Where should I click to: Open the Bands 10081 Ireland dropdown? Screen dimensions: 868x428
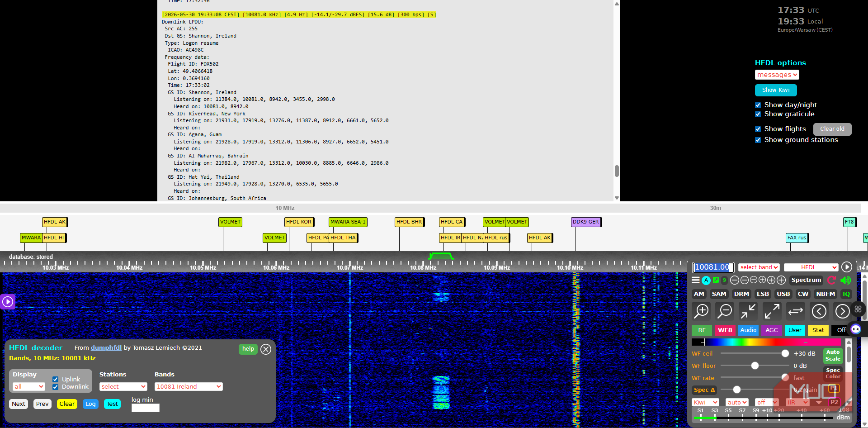coord(189,386)
